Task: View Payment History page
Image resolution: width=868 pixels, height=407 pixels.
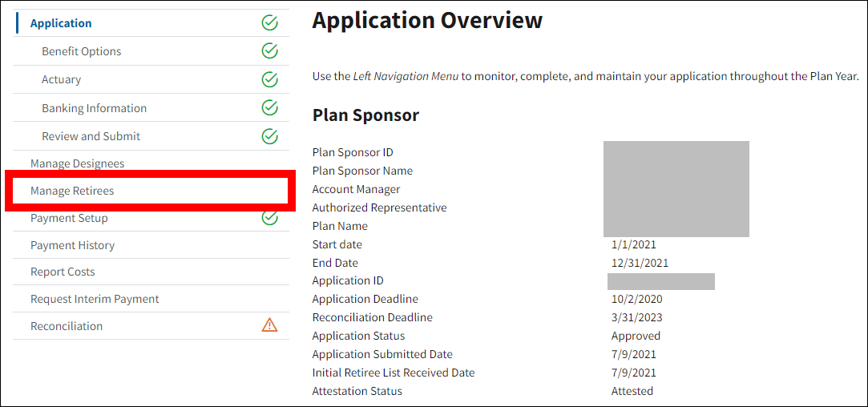Action: point(72,245)
